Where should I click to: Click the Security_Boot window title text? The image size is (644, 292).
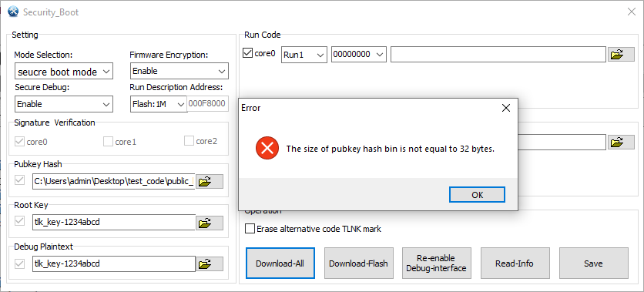51,12
